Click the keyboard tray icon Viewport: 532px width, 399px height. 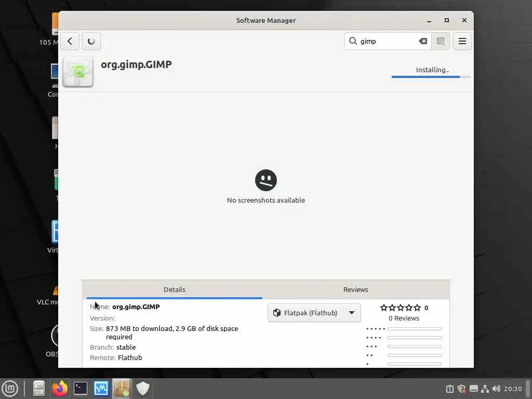point(474,389)
